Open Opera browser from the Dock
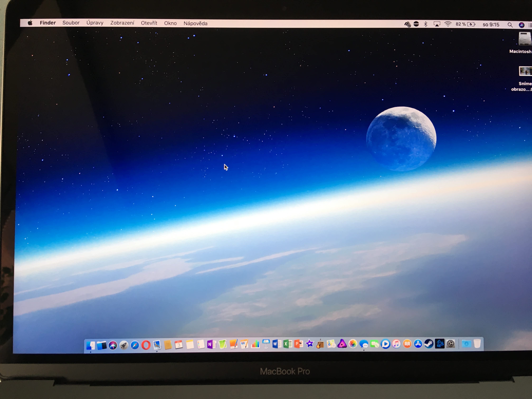The width and height of the screenshot is (532, 399). (x=146, y=345)
